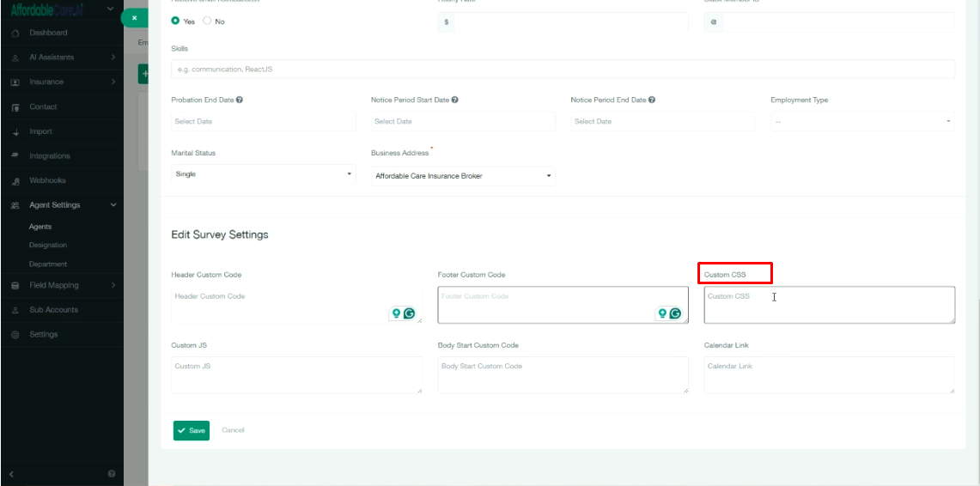Collapse the Agent Settings sidebar section
Screen dimensions: 980x486
click(113, 205)
